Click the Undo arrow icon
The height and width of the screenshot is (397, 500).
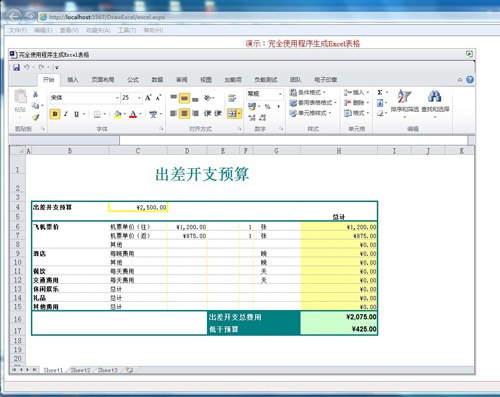[26, 67]
